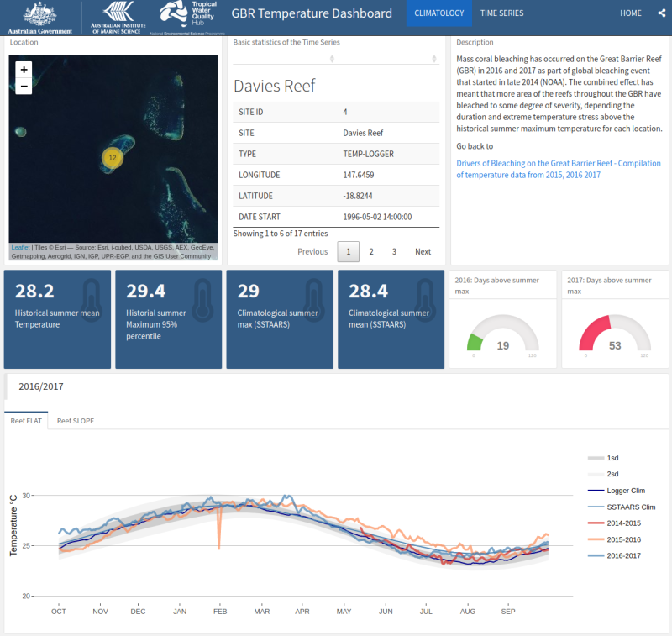The image size is (672, 636).
Task: Click the Australian Institute of Marine Science logo
Action: 118,18
